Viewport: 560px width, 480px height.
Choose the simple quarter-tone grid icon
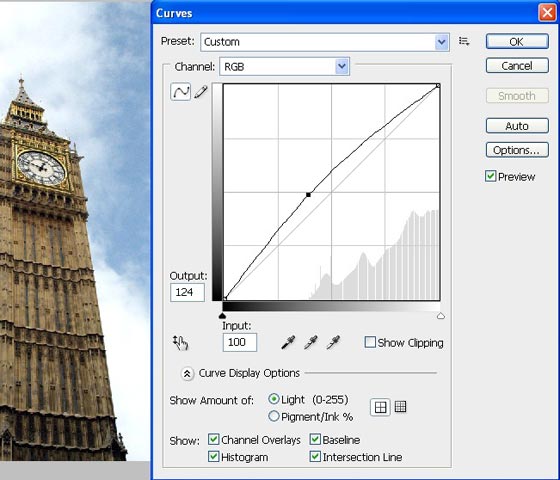[x=380, y=407]
